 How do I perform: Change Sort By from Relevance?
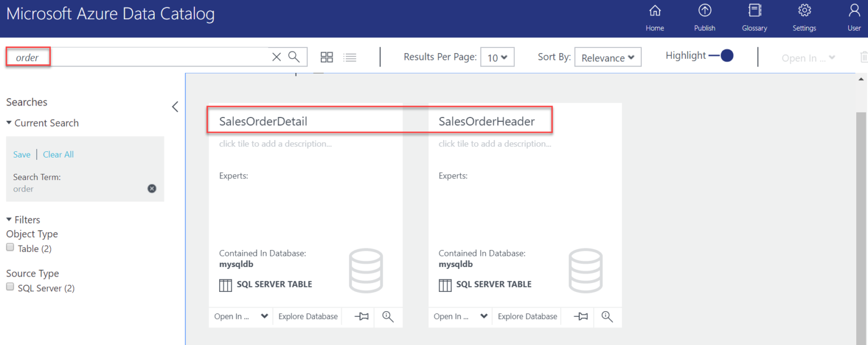tap(607, 56)
